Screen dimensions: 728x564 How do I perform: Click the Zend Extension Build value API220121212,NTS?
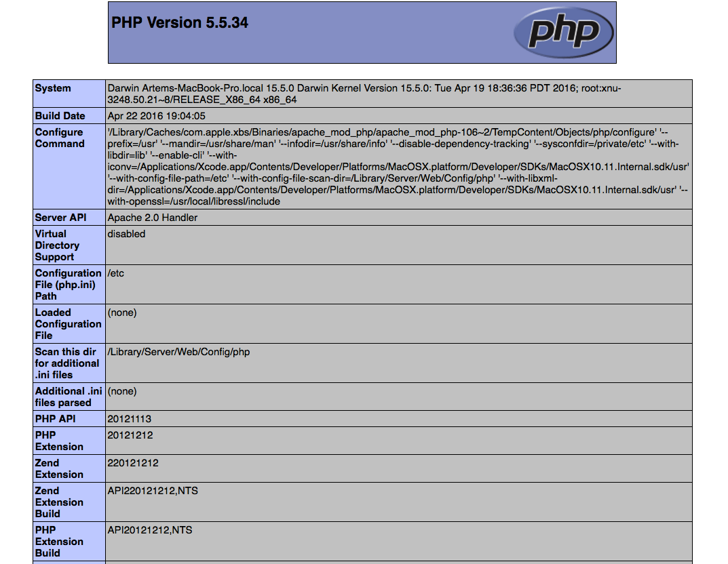point(153,491)
